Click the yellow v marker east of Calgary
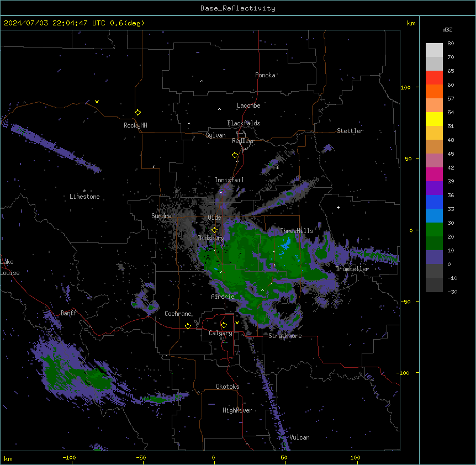476x465 pixels. pos(237,323)
